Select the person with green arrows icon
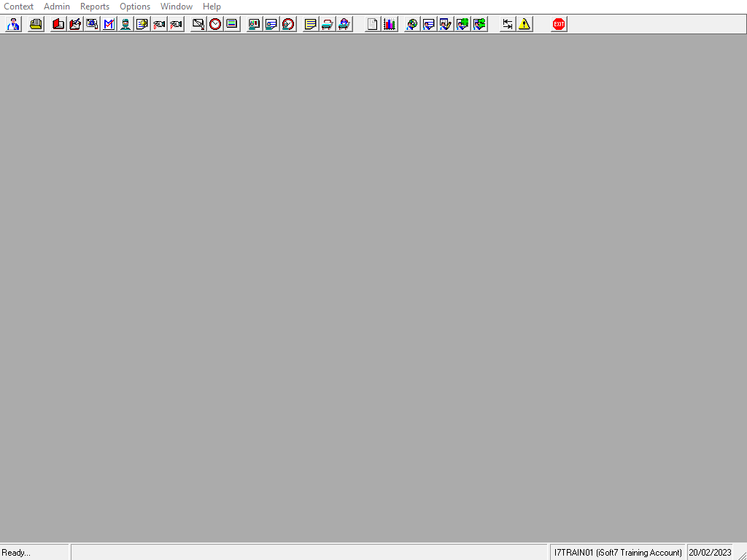Screen dimensions: 747x560 (x=479, y=24)
